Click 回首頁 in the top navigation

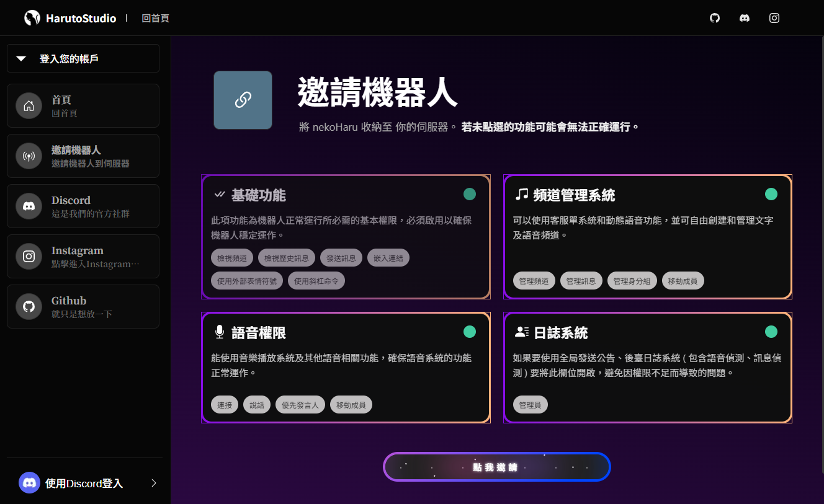155,19
